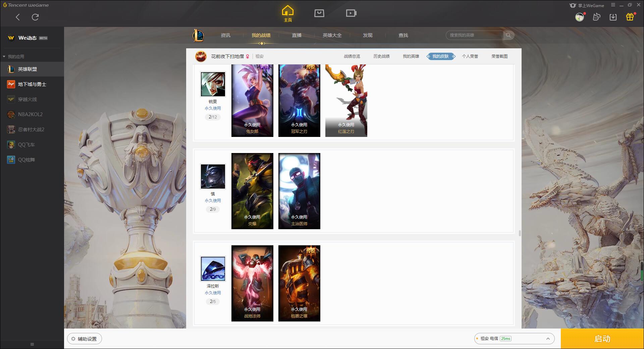Select 地下城与勇士 in the app list
Viewport: 644px width, 349px height.
click(32, 84)
